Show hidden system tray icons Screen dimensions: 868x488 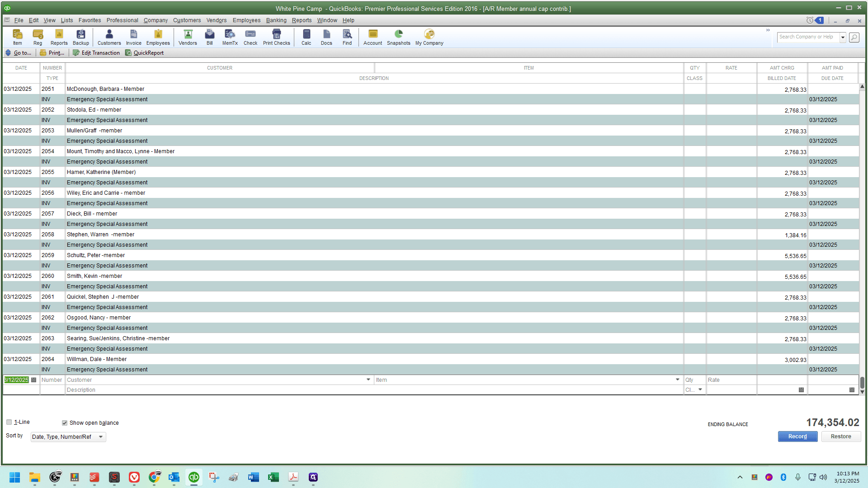(740, 477)
